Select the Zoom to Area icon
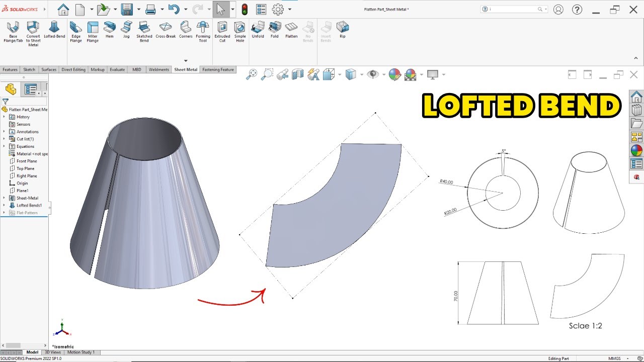 267,74
